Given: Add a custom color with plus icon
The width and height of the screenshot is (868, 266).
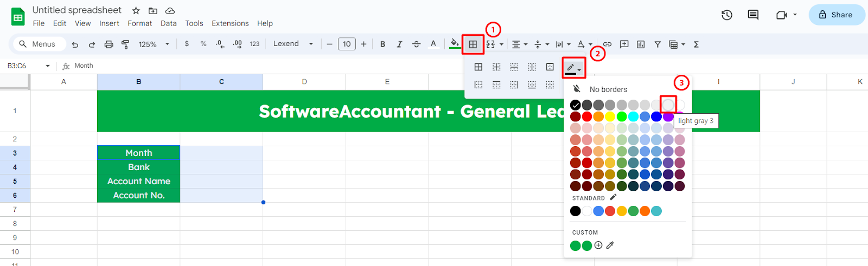Looking at the screenshot, I should coord(598,245).
